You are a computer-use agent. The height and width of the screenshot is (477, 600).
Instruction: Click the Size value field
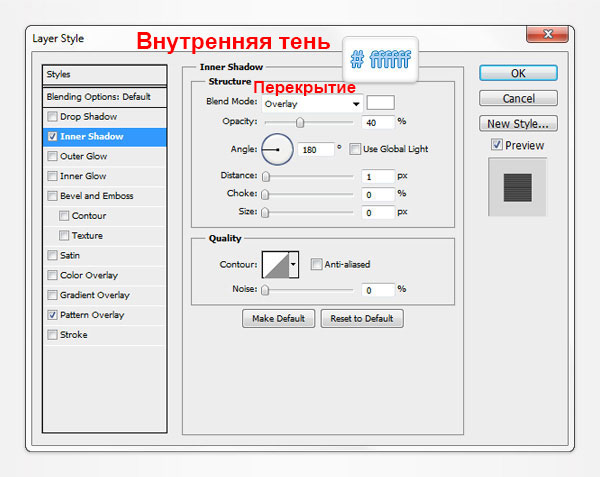pyautogui.click(x=378, y=212)
